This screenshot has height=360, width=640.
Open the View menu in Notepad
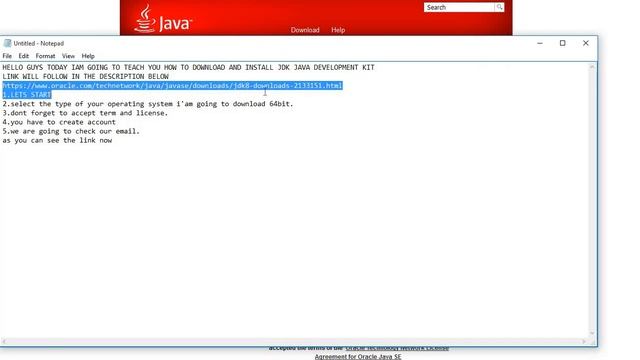click(x=68, y=56)
